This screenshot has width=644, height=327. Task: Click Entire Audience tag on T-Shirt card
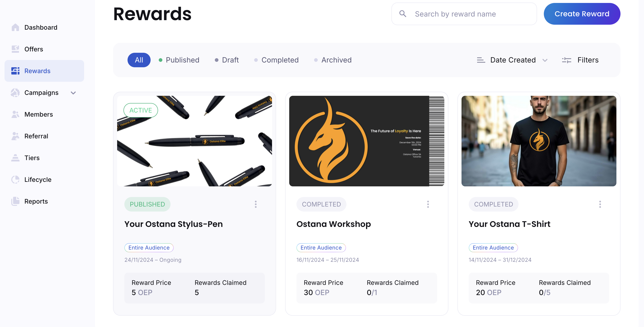[x=493, y=248]
